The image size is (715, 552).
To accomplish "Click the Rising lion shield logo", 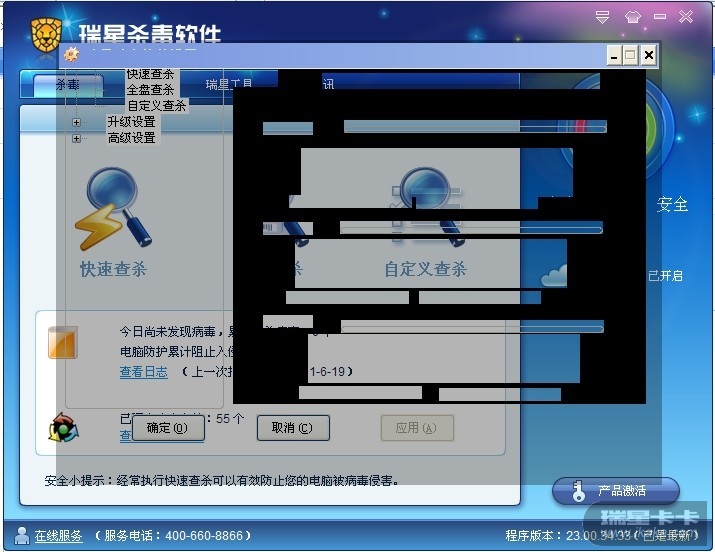I will coord(46,35).
